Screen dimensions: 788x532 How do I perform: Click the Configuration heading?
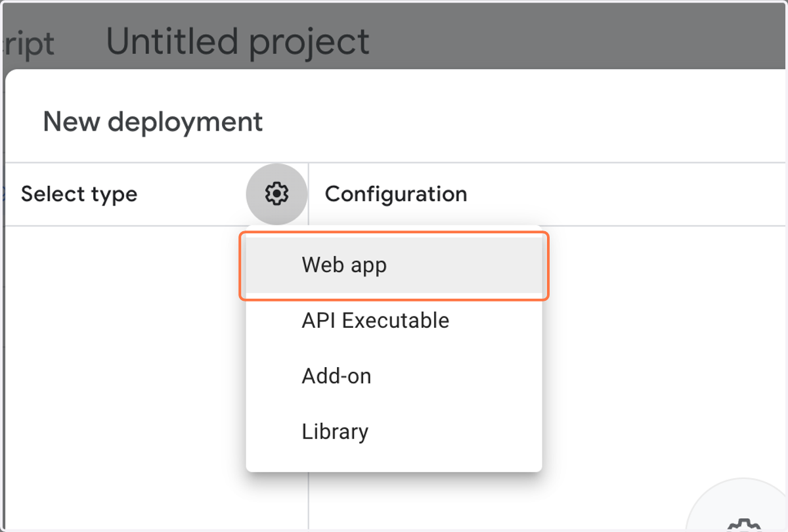point(396,194)
